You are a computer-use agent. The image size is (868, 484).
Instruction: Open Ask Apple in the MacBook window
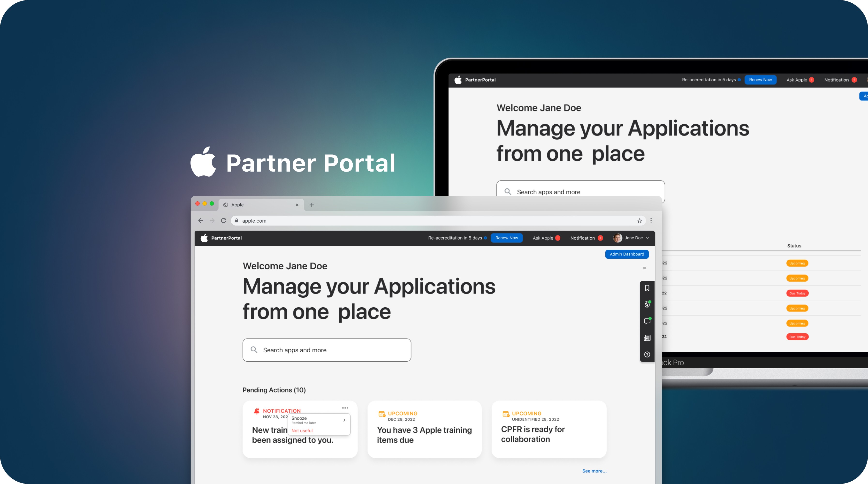(800, 80)
